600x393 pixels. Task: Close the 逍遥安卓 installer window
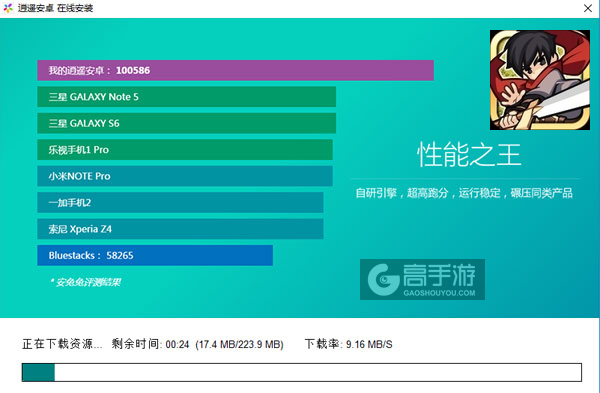588,8
